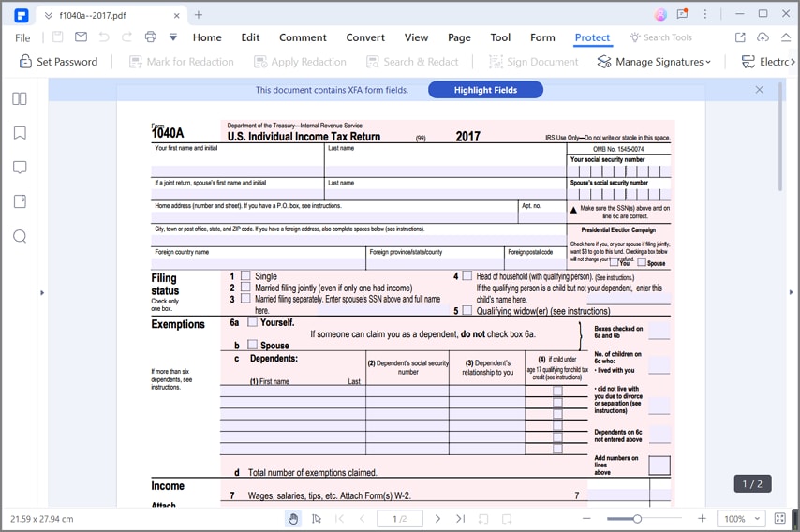Image resolution: width=800 pixels, height=532 pixels.
Task: Click the Highlight Fields button
Action: [485, 90]
